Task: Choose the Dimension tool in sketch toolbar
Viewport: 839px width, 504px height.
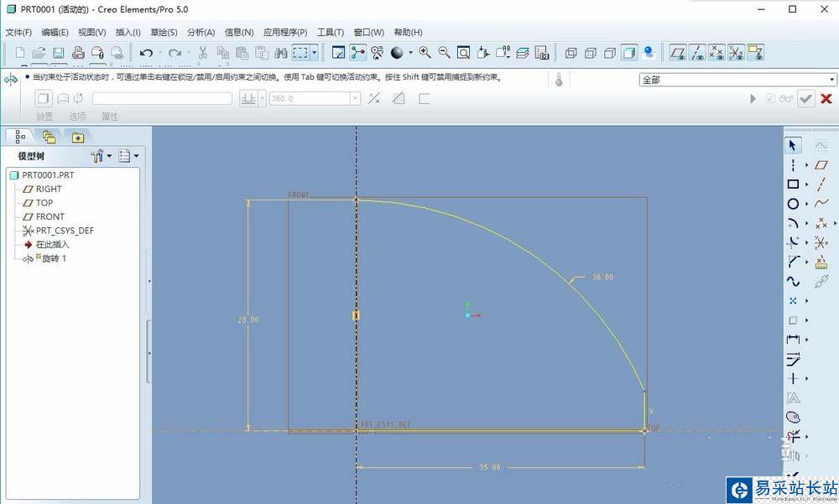Action: pyautogui.click(x=793, y=339)
